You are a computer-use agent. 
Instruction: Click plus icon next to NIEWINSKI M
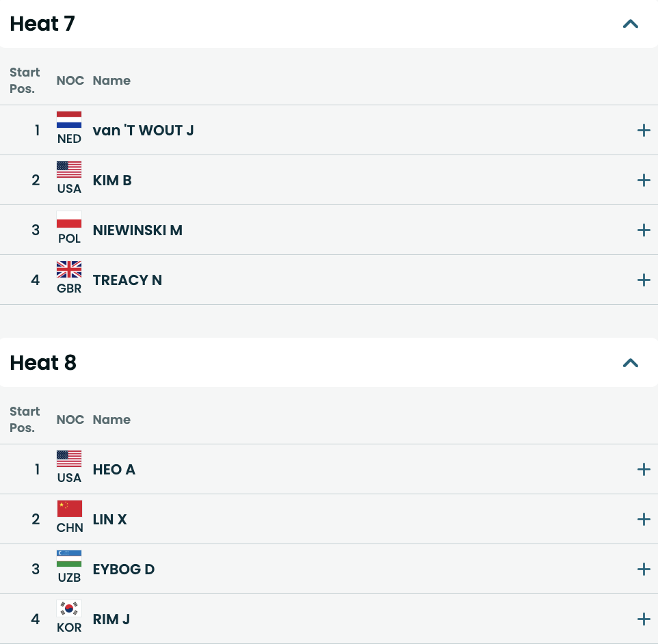click(643, 230)
